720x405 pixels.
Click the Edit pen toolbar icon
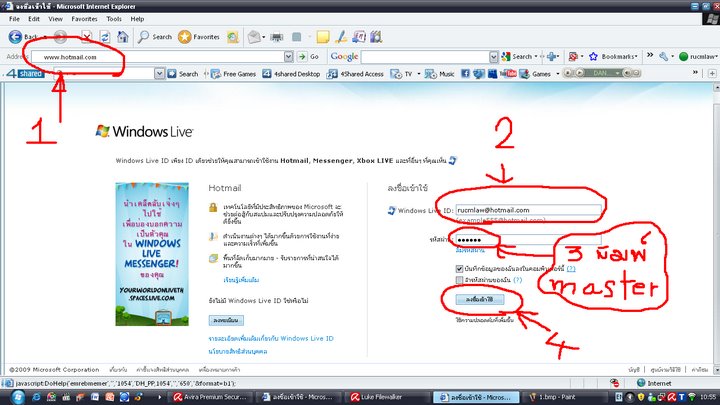(x=341, y=37)
